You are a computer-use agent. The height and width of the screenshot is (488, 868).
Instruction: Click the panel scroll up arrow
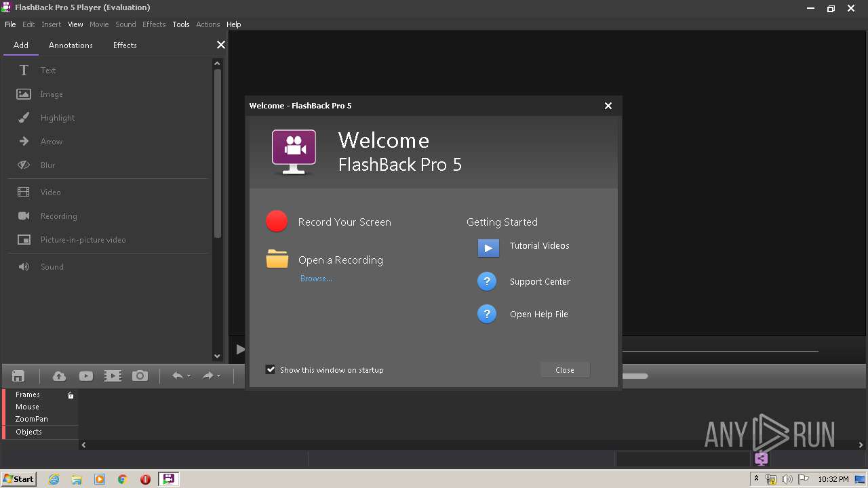[217, 64]
